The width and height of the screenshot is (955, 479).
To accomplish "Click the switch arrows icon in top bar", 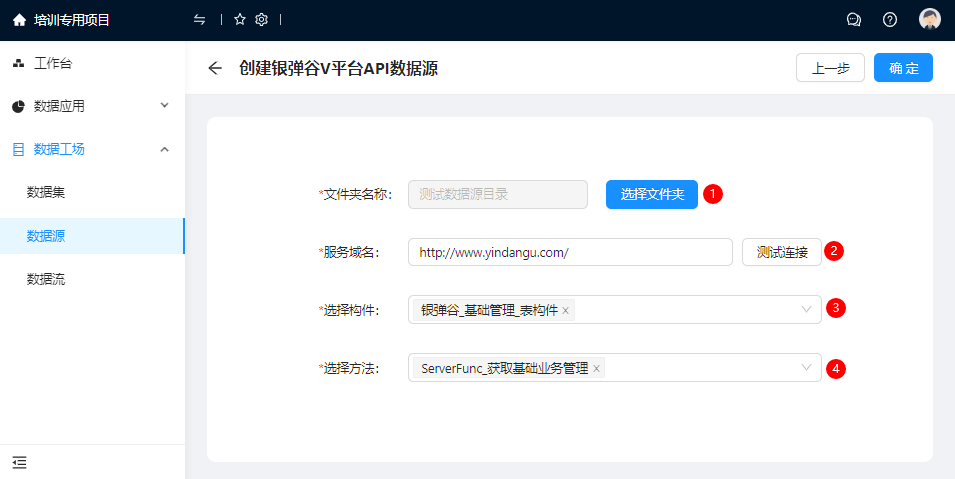I will click(x=200, y=20).
